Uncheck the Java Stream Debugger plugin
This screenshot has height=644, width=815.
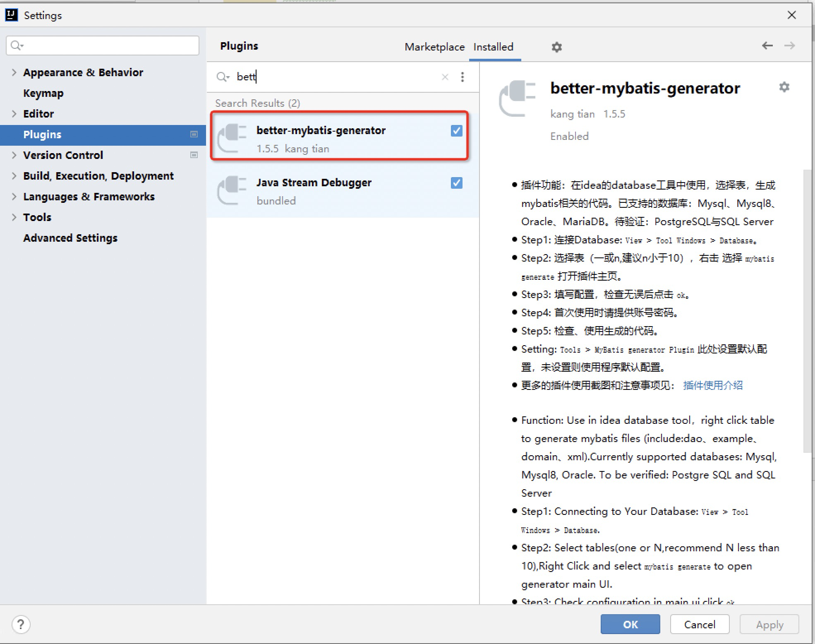[457, 183]
